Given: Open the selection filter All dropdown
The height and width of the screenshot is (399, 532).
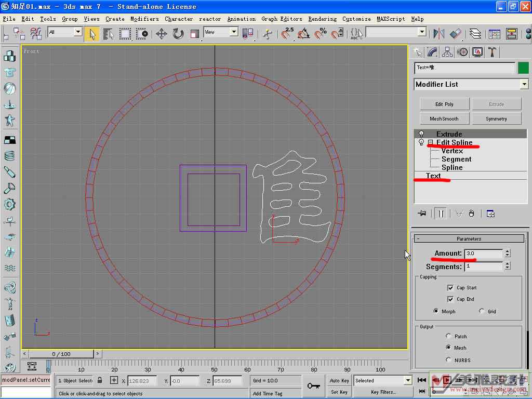Looking at the screenshot, I should coord(77,32).
